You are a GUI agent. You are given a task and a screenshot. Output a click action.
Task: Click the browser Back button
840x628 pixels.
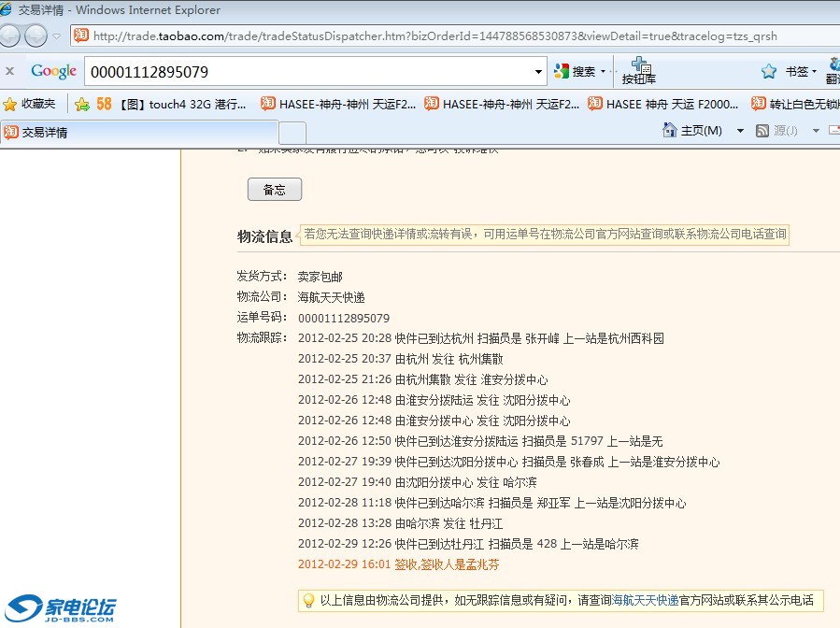(x=9, y=36)
